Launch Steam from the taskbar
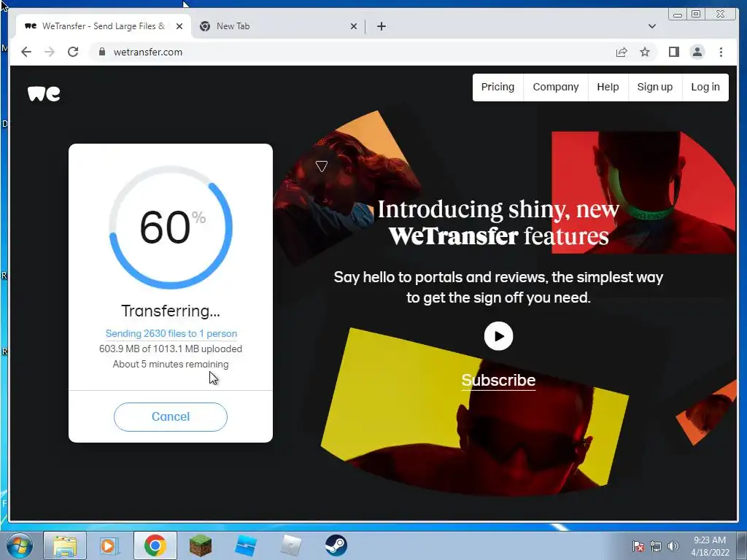The width and height of the screenshot is (747, 560). click(336, 545)
